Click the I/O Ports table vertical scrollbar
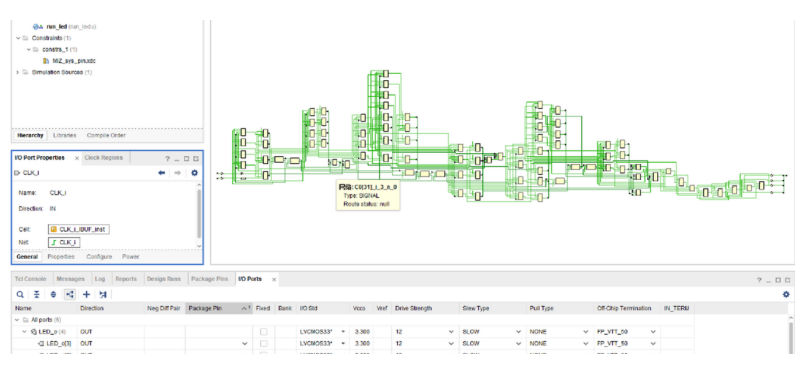This screenshot has height=378, width=807. coord(791,337)
